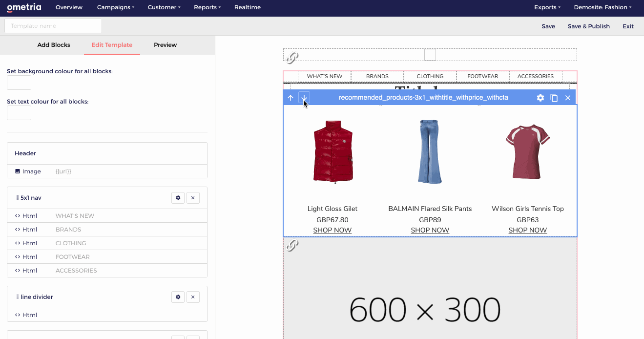Click WHAT'S NEW in the email nav bar
This screenshot has height=339, width=644.
325,76
